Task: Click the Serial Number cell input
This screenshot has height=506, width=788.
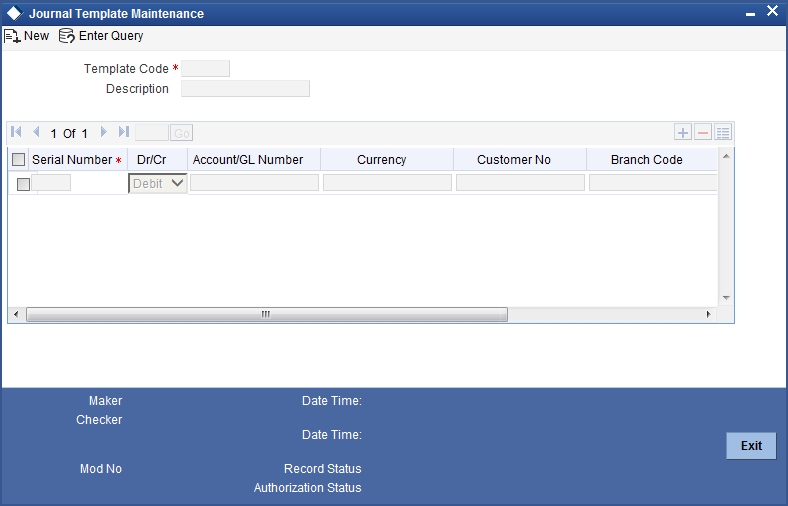Action: click(x=51, y=182)
